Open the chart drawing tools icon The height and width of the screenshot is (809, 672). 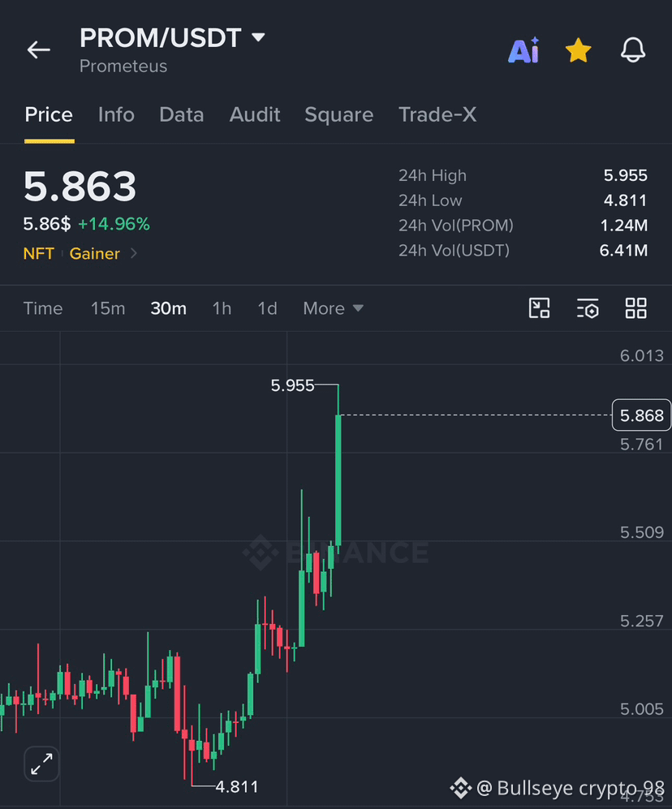click(540, 308)
